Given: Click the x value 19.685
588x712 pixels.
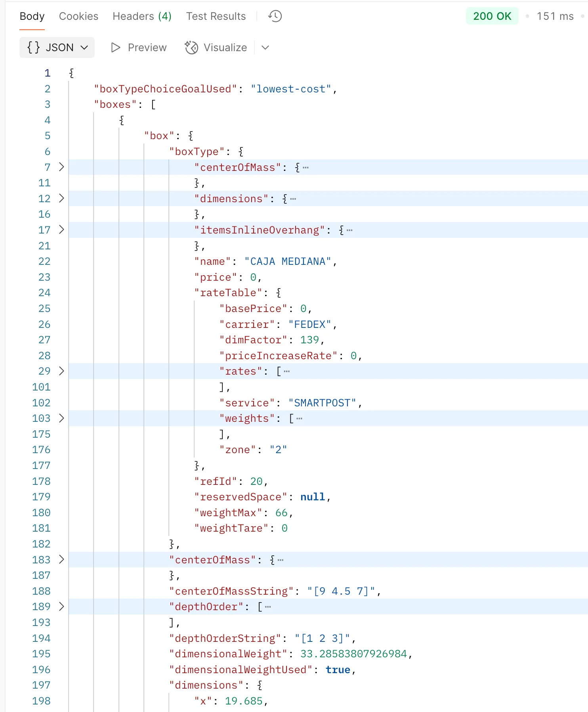Looking at the screenshot, I should pos(244,701).
